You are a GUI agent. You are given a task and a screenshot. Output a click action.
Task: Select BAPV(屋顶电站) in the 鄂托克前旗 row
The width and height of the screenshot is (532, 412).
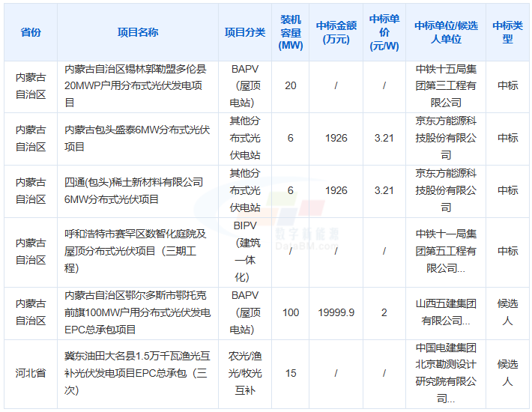[245, 312]
